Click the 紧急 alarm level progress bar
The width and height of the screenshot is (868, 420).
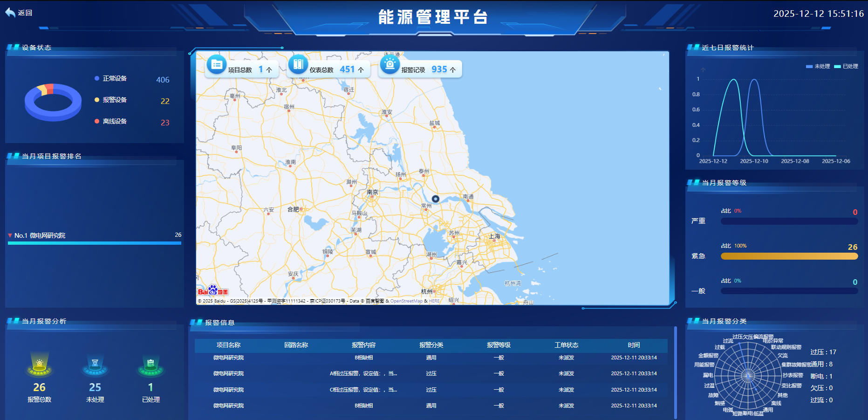click(789, 256)
